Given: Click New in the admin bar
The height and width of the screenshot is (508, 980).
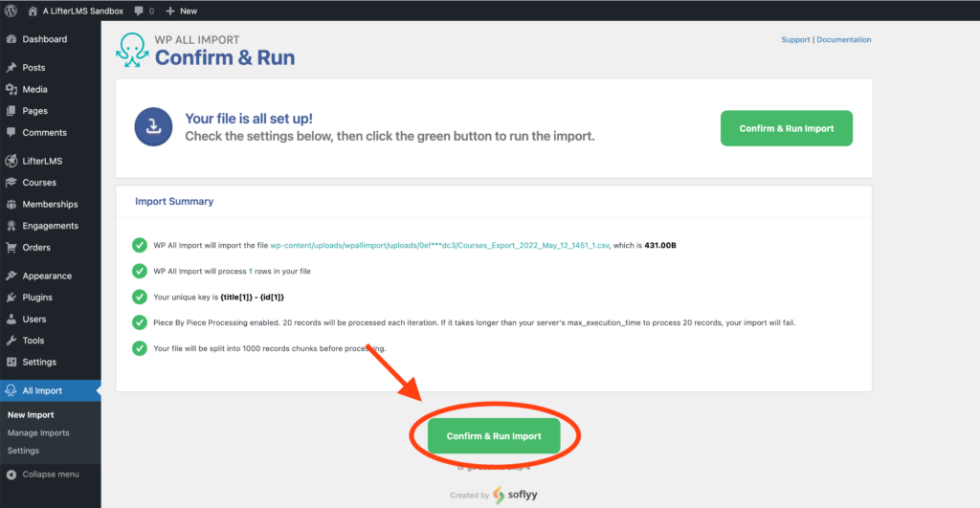Looking at the screenshot, I should click(x=189, y=11).
